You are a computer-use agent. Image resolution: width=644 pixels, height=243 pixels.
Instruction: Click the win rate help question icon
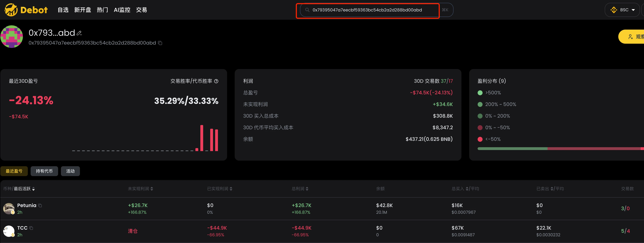click(x=216, y=81)
